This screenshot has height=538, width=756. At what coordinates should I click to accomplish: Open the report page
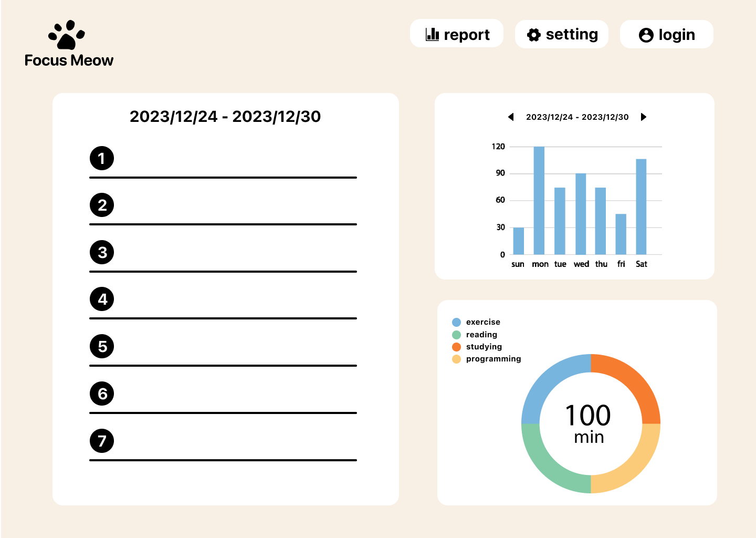pyautogui.click(x=457, y=34)
